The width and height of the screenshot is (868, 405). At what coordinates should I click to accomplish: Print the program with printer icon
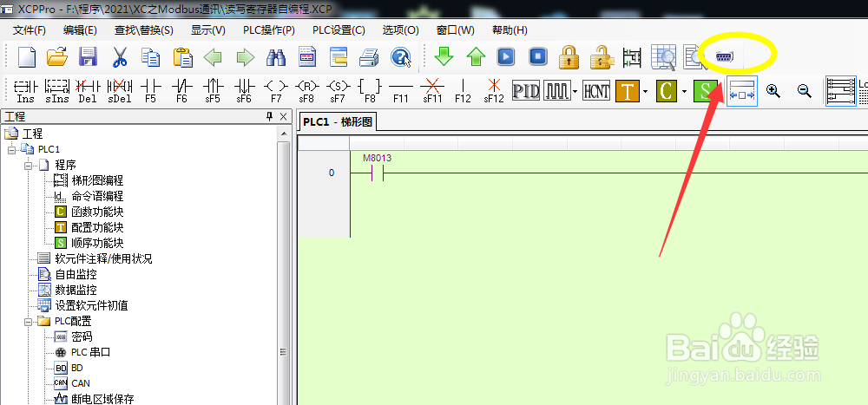tap(369, 57)
